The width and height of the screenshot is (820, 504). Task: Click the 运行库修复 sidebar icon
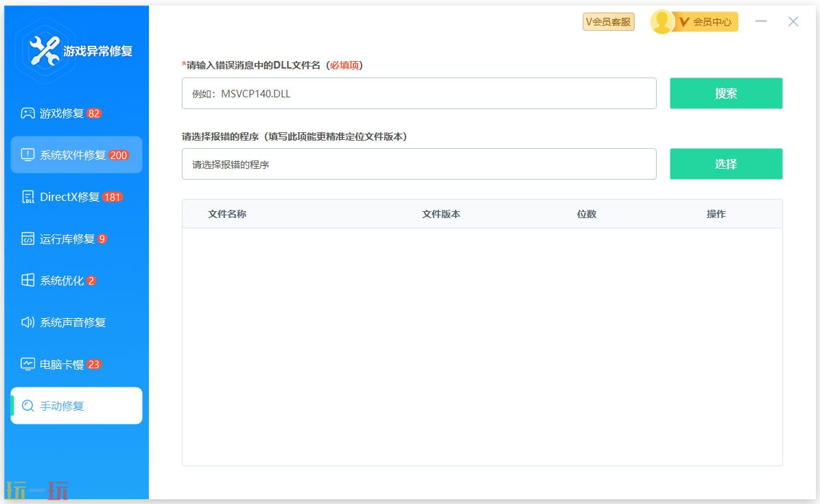(x=27, y=238)
